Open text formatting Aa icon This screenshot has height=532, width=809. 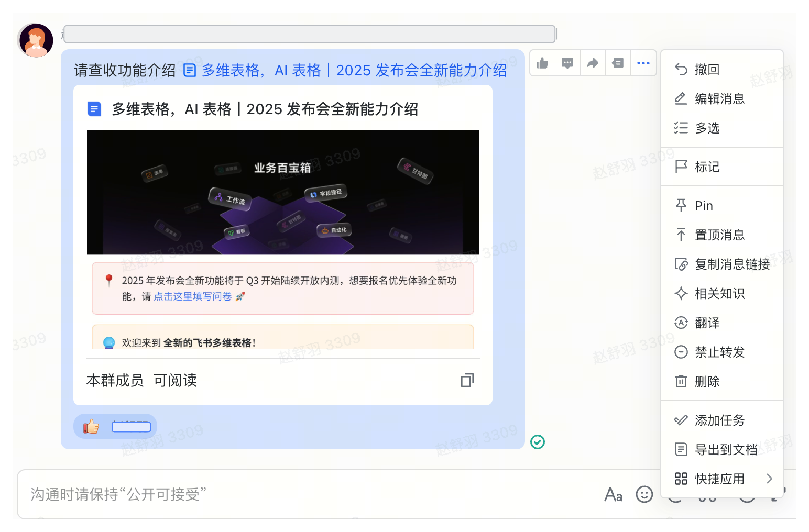point(613,494)
